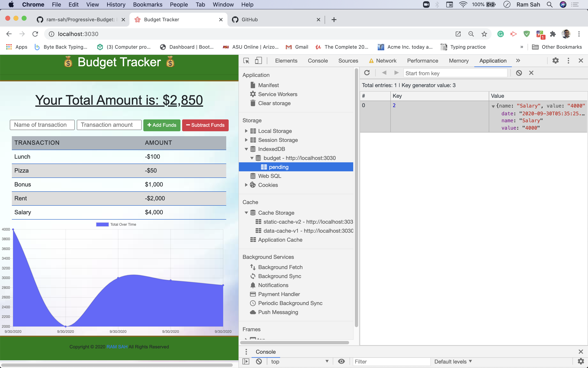The image size is (588, 368).
Task: Switch to Elements tab
Action: (x=286, y=61)
